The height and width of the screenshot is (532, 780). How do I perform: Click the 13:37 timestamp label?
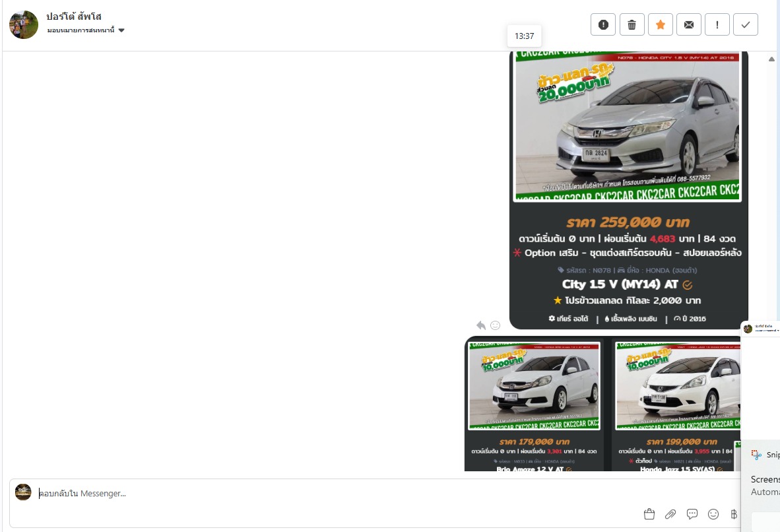(525, 36)
